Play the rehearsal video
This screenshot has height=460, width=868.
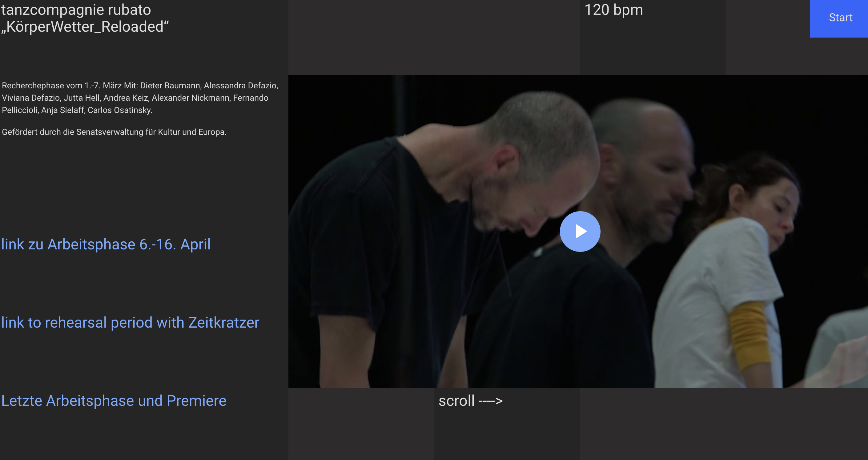pos(580,232)
